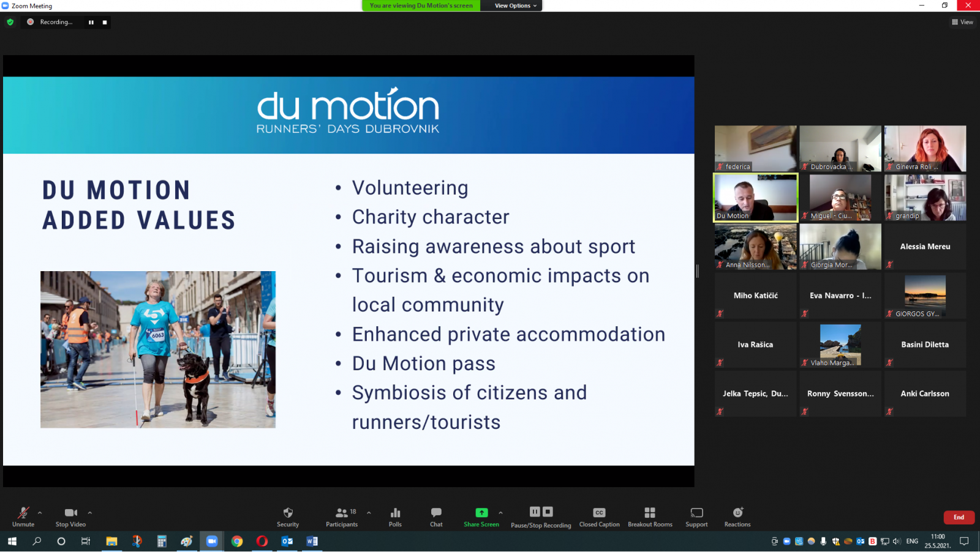Click the runner photo on the shared slide
Image resolution: width=980 pixels, height=552 pixels.
[x=158, y=349]
